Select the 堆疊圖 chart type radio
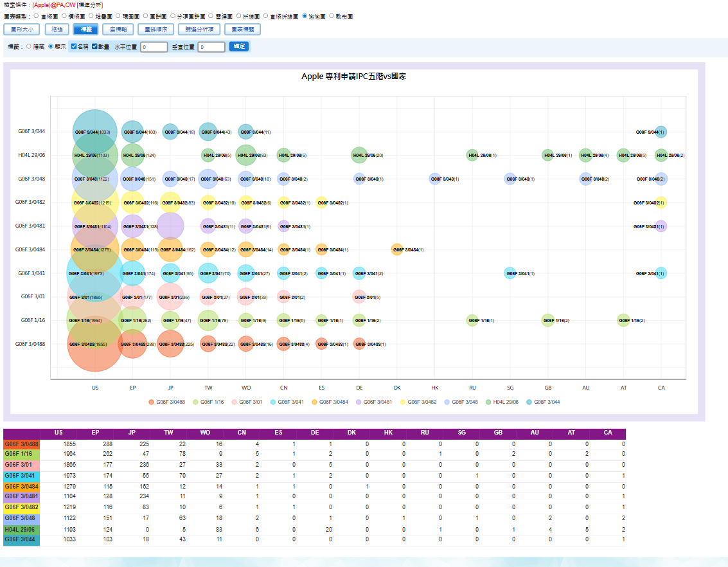Viewport: 728px width, 567px height. (91, 16)
